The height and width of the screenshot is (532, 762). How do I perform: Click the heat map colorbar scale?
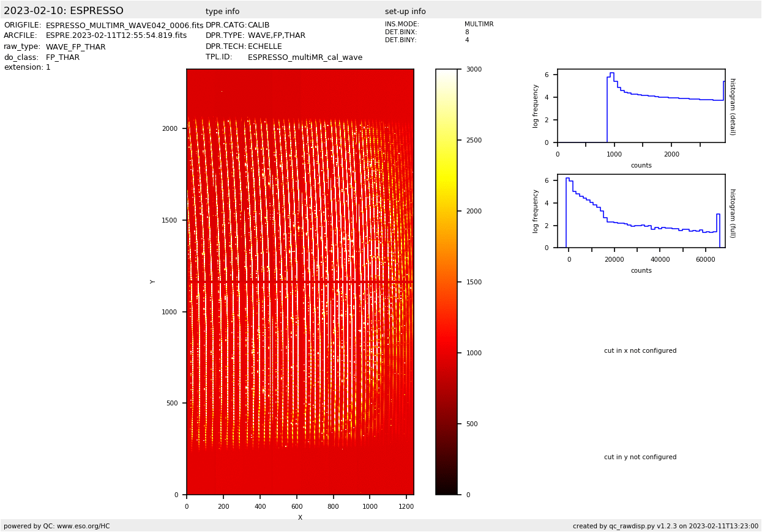446,281
